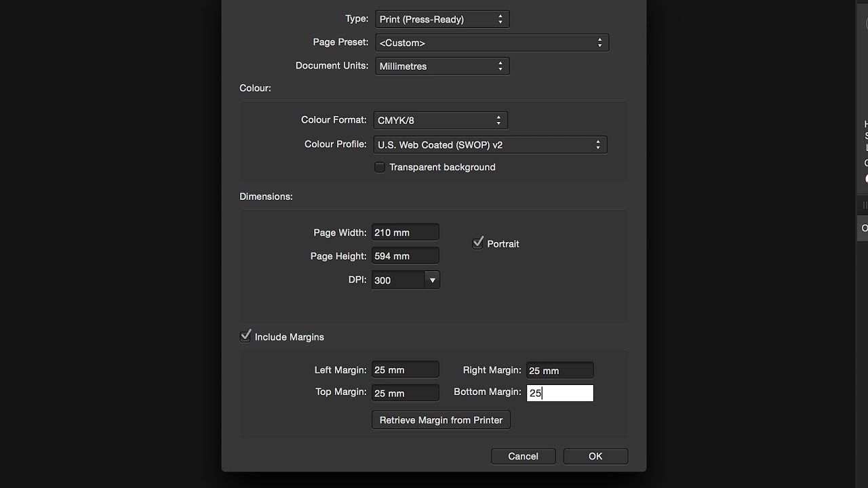868x488 pixels.
Task: Confirm the dialog with OK
Action: [x=595, y=456]
